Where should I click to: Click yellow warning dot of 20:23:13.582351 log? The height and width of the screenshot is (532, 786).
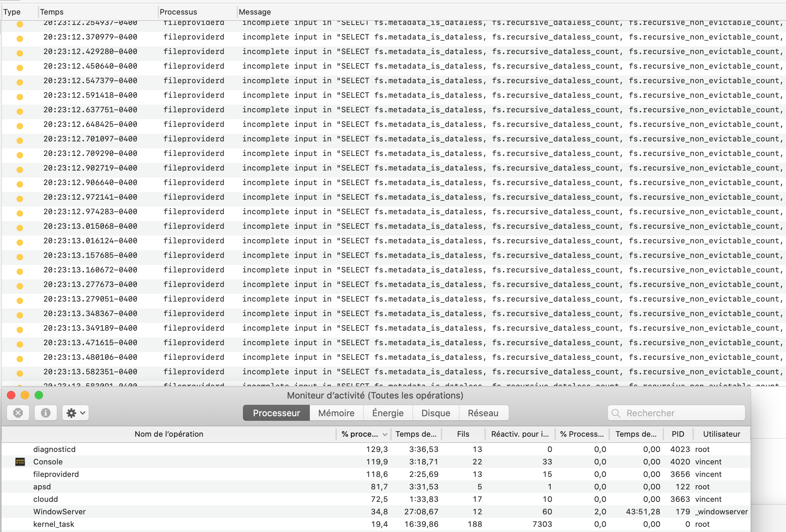(20, 373)
